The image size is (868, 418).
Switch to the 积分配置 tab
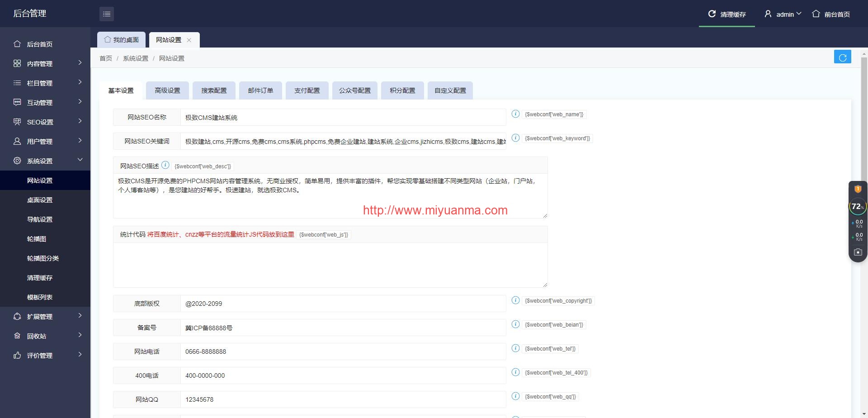coord(402,90)
